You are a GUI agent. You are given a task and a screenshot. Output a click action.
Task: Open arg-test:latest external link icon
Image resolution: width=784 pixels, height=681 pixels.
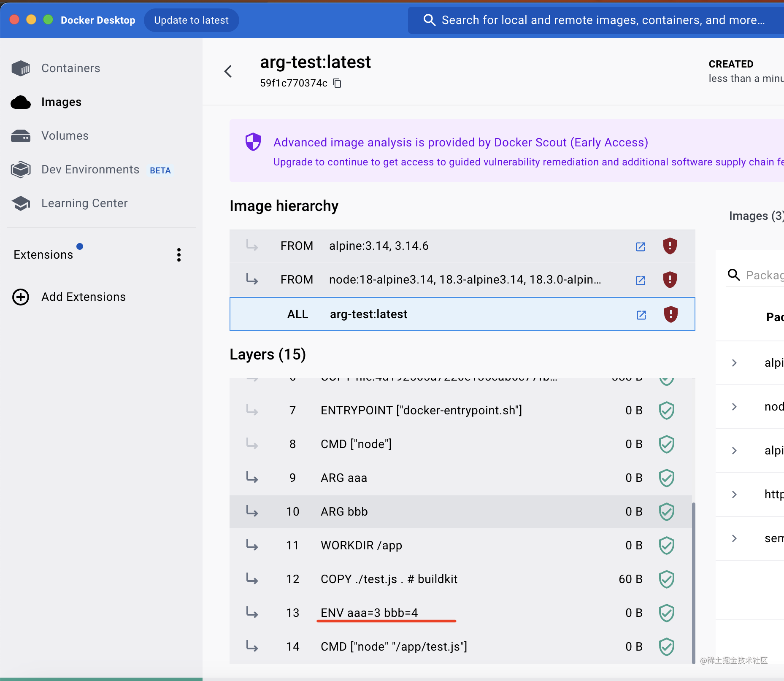[641, 315]
